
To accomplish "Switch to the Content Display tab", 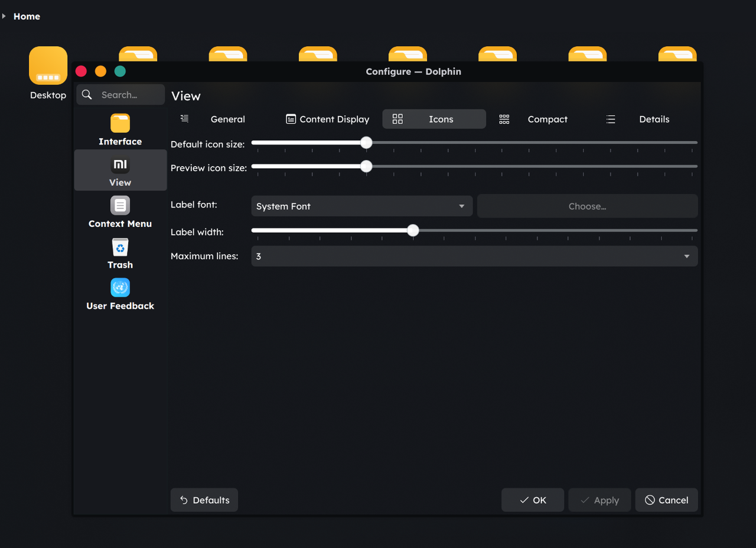I will (x=327, y=119).
